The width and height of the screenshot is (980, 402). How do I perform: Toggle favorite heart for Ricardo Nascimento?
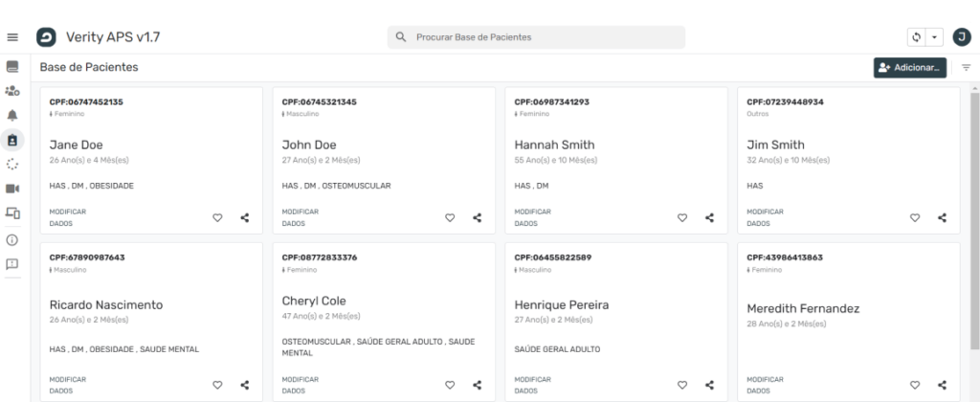[217, 385]
